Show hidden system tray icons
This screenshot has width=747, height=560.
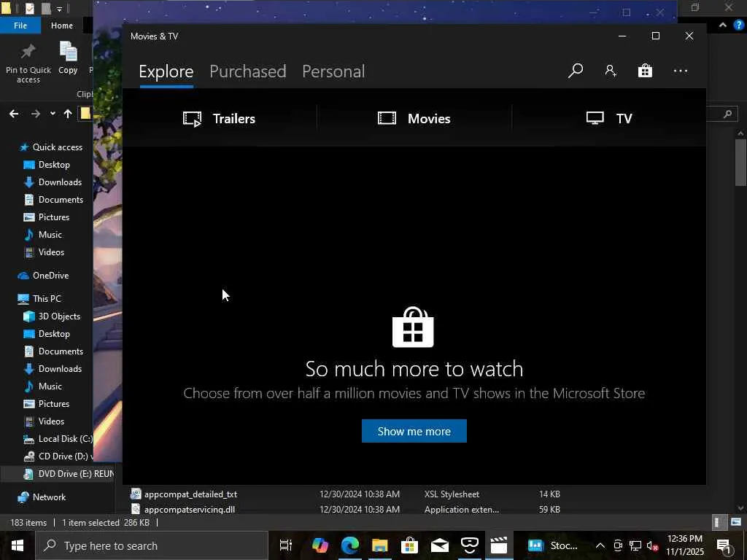pyautogui.click(x=600, y=545)
